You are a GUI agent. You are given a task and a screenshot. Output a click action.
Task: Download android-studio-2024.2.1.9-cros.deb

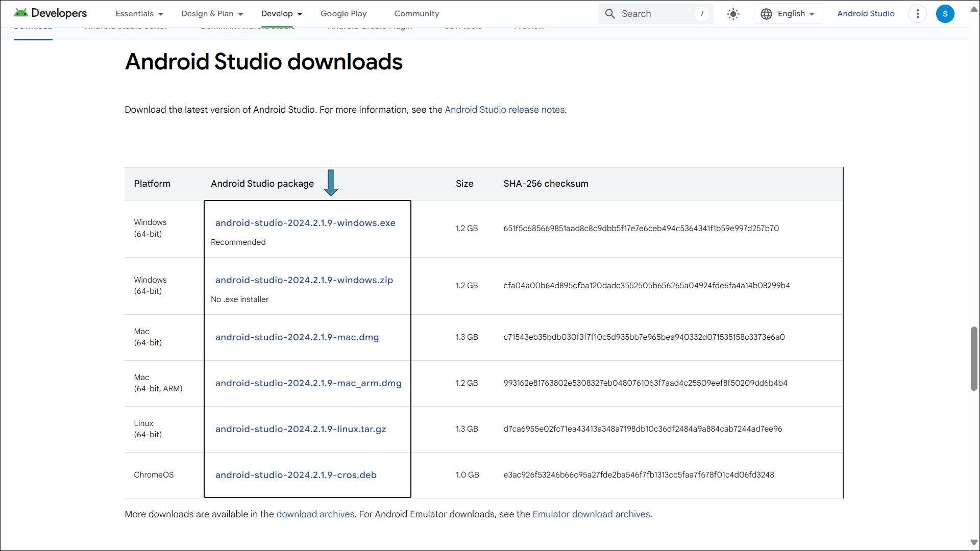pos(296,475)
